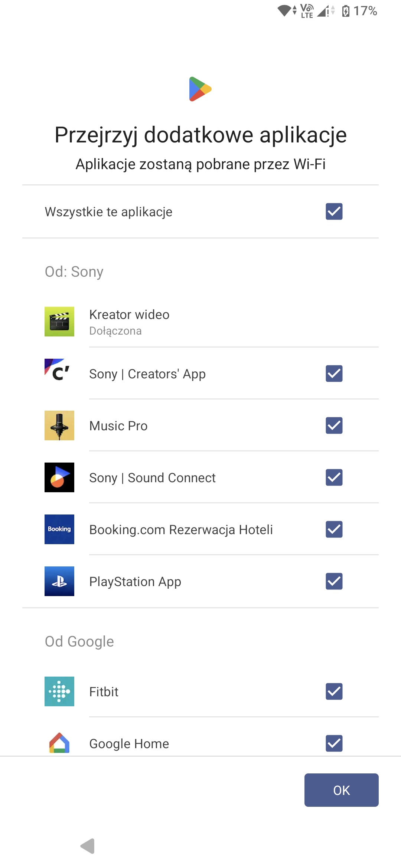Tap the Music Pro microphone icon
Viewport: 401px width, 868px height.
(59, 425)
